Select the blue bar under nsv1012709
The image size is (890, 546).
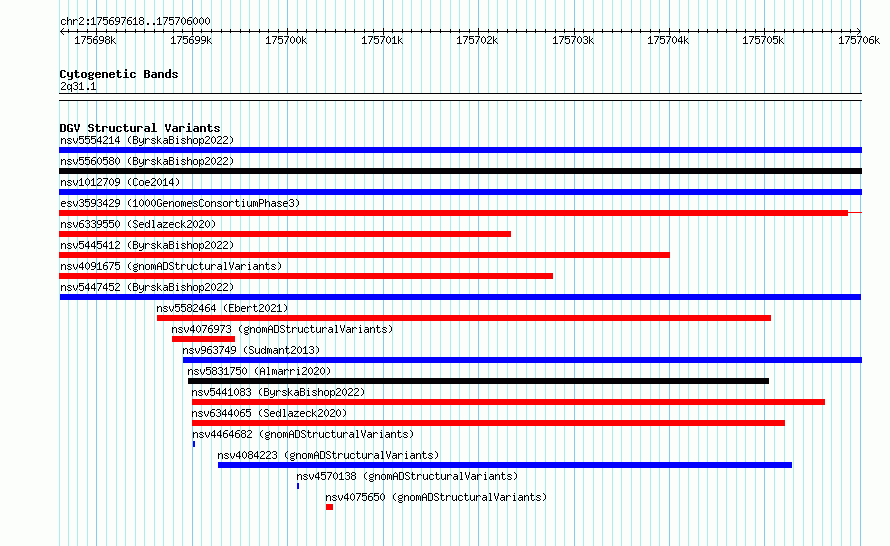point(460,192)
